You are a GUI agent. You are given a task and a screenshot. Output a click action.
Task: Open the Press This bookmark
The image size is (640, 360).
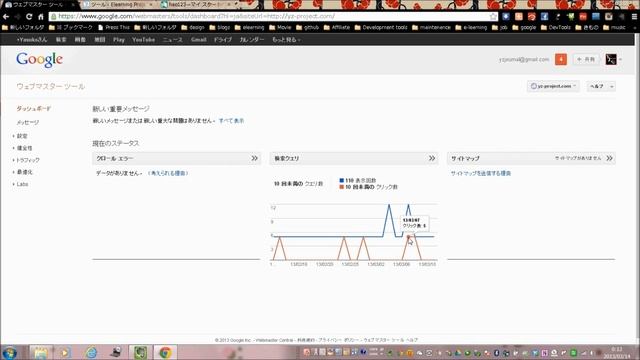114,27
